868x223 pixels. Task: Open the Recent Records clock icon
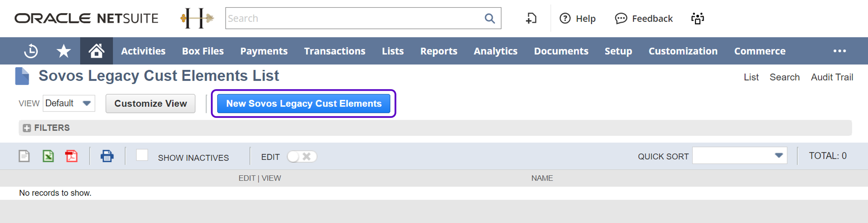[31, 51]
